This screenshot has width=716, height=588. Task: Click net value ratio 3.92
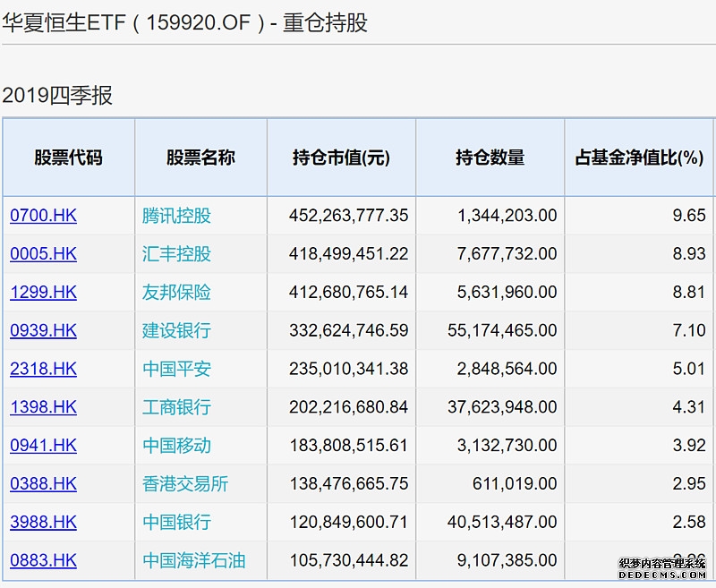689,446
